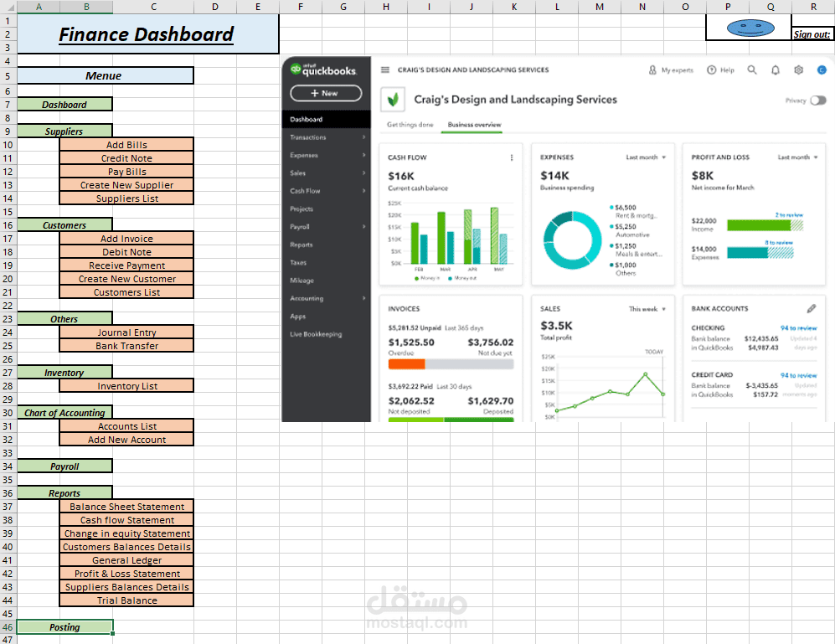Viewport: 835px width, 644px height.
Task: Click Profit & Loss Statement button
Action: (126, 574)
